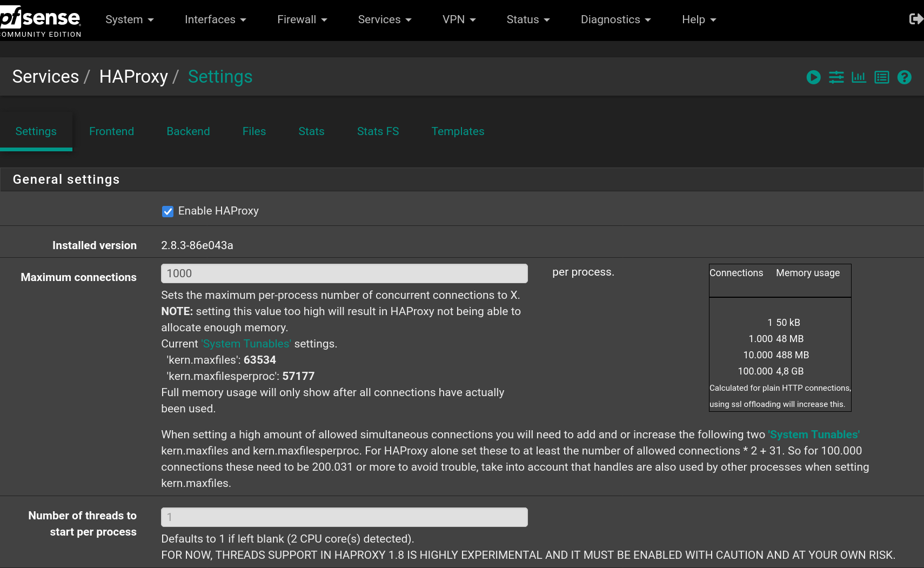Viewport: 924px width, 568px height.
Task: Click the Maximum connections input field
Action: (344, 273)
